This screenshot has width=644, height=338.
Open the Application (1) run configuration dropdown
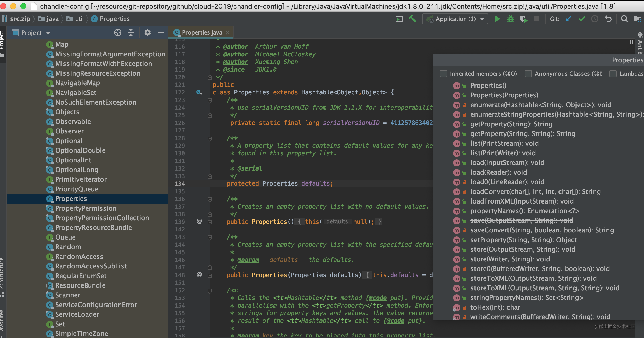coord(455,19)
